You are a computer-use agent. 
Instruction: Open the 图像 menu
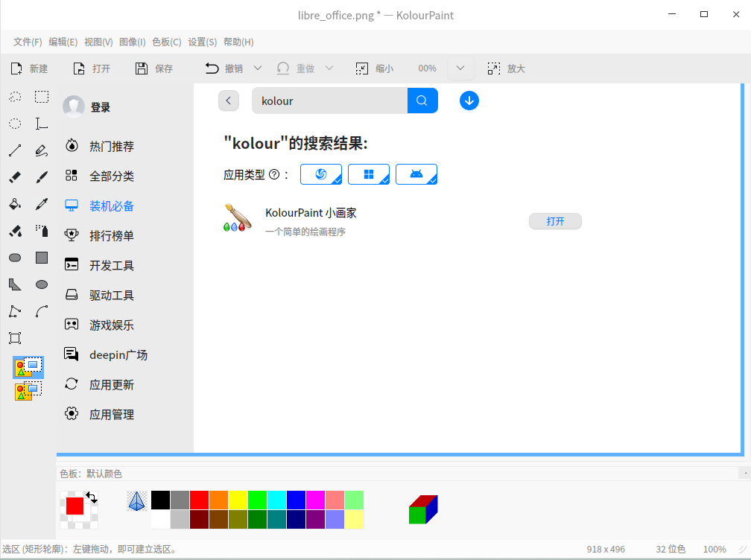click(x=132, y=42)
